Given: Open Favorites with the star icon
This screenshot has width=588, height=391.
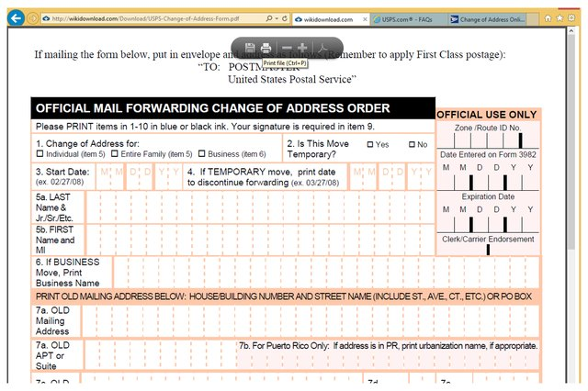Looking at the screenshot, I should click(560, 17).
